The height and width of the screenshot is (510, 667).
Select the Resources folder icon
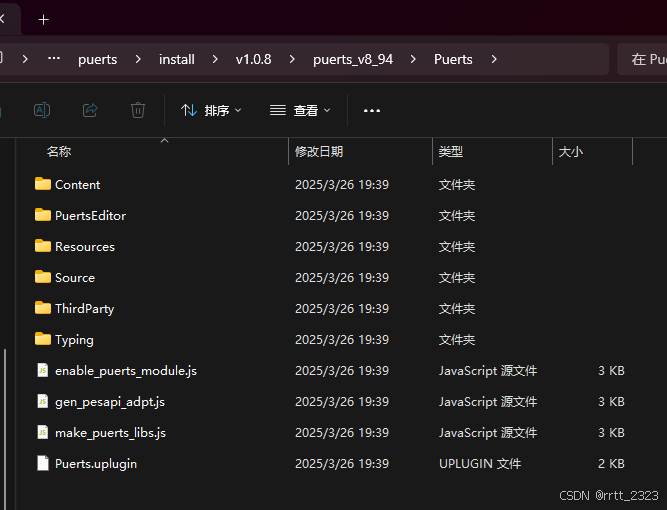(43, 246)
